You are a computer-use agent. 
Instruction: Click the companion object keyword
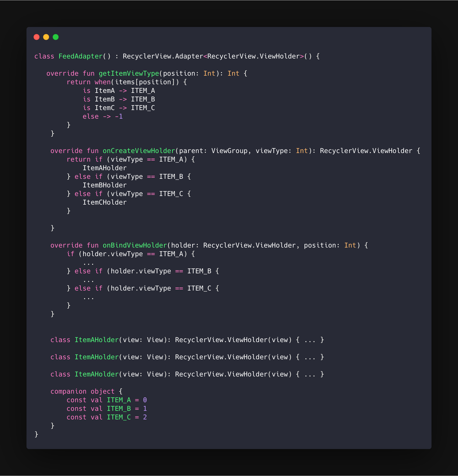pyautogui.click(x=83, y=391)
